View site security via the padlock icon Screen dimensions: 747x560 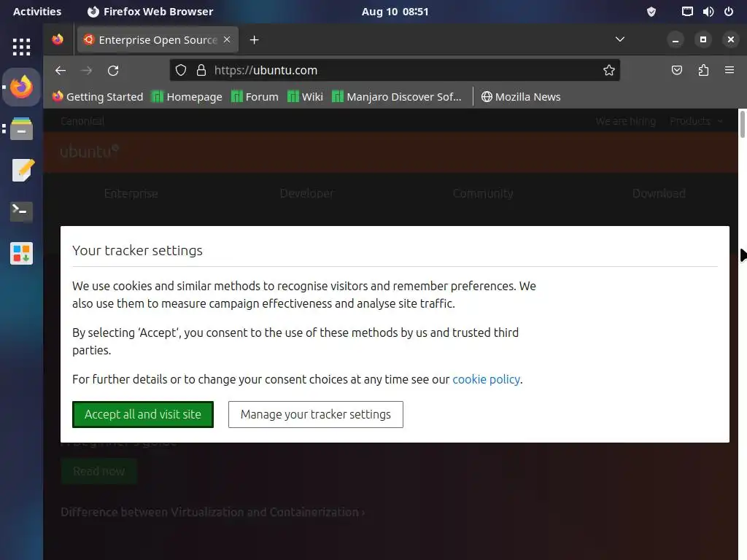click(201, 71)
